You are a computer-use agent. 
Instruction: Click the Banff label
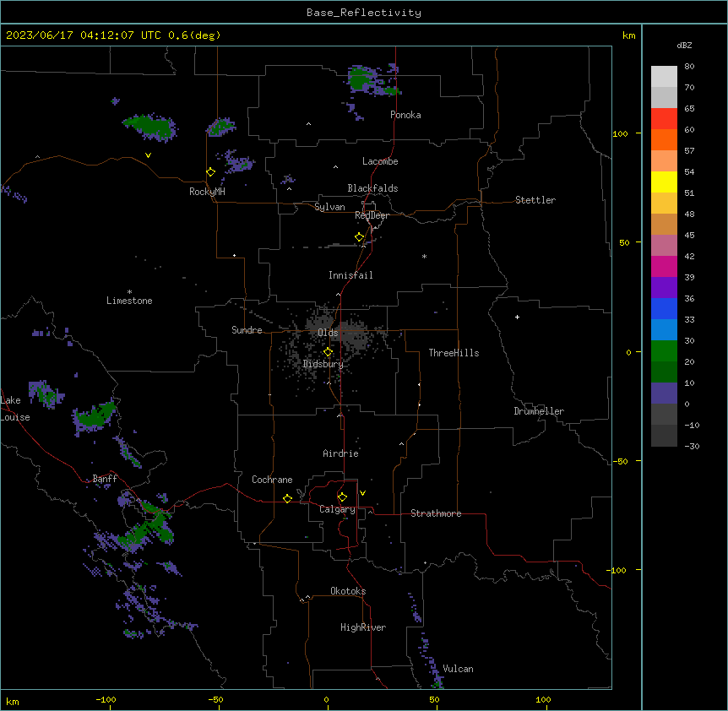coord(105,479)
